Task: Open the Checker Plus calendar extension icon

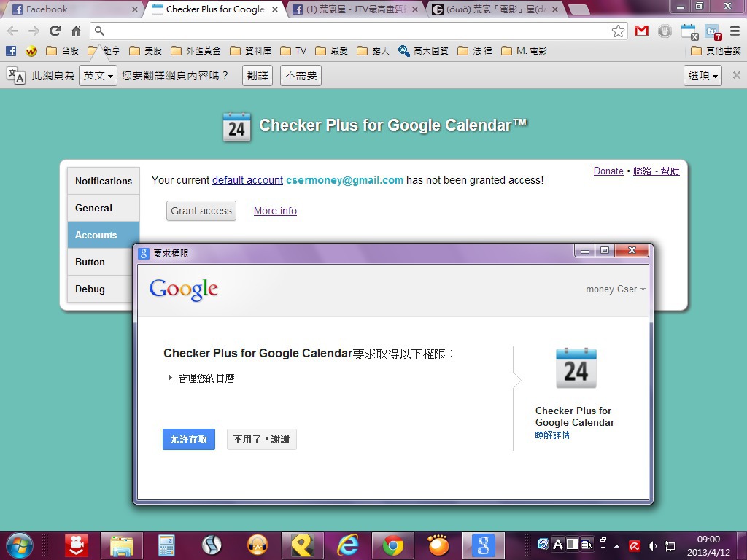Action: 689,31
